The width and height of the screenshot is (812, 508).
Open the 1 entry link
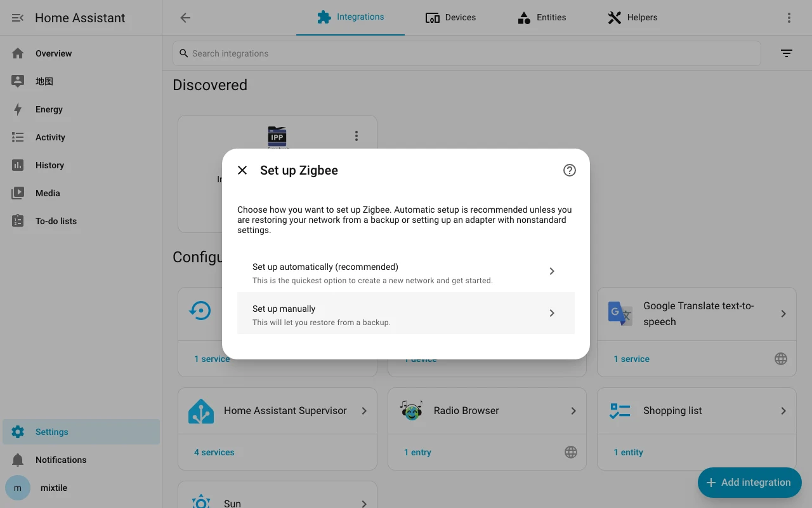(417, 452)
